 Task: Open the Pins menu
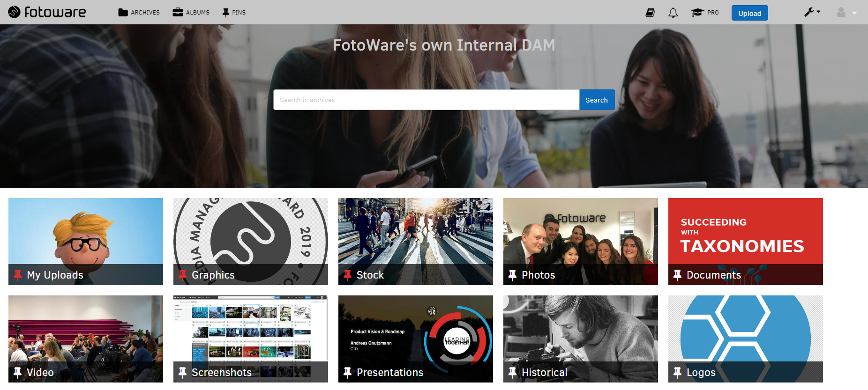(x=234, y=13)
